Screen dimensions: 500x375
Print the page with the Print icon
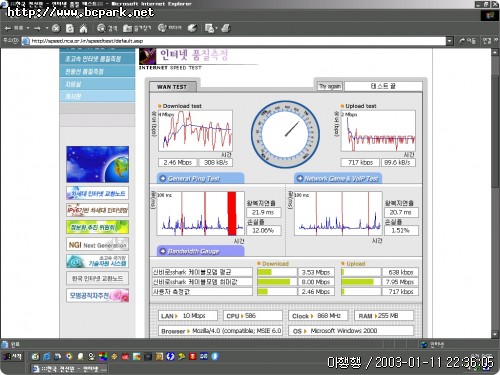pyautogui.click(x=226, y=28)
